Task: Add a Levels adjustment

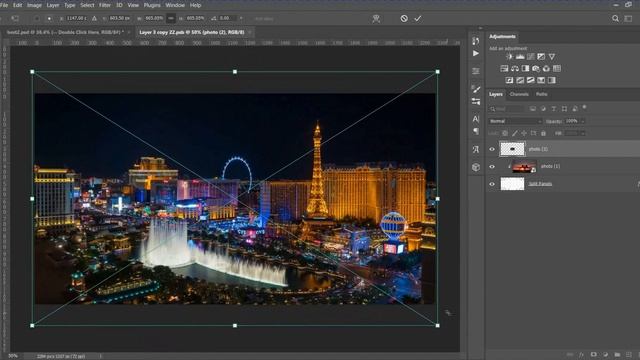Action: click(520, 57)
